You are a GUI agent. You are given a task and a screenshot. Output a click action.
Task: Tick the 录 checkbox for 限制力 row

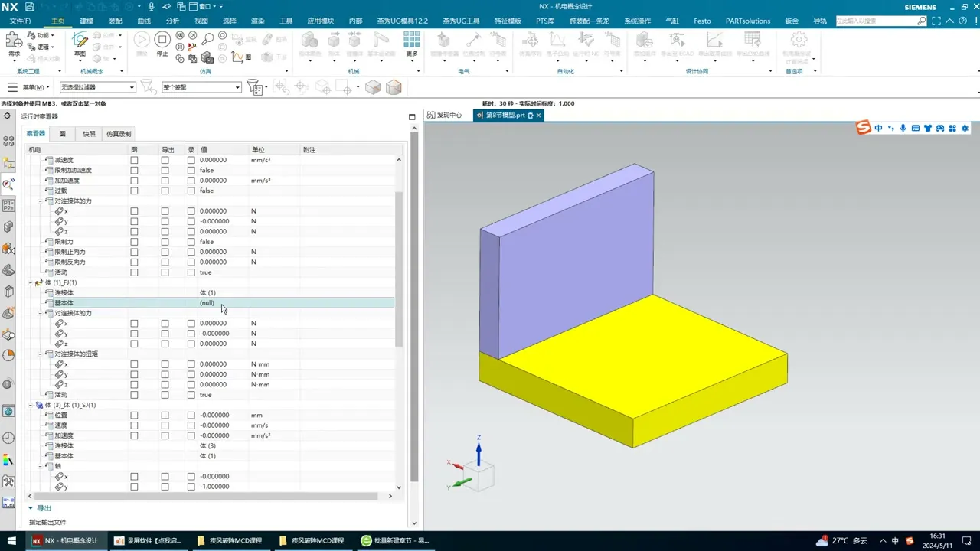click(x=191, y=242)
